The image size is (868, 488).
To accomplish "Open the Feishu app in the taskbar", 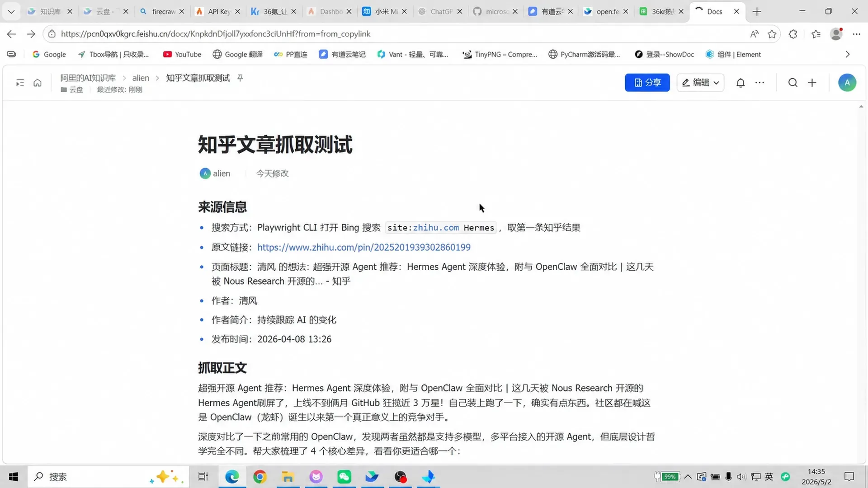I will click(x=372, y=477).
